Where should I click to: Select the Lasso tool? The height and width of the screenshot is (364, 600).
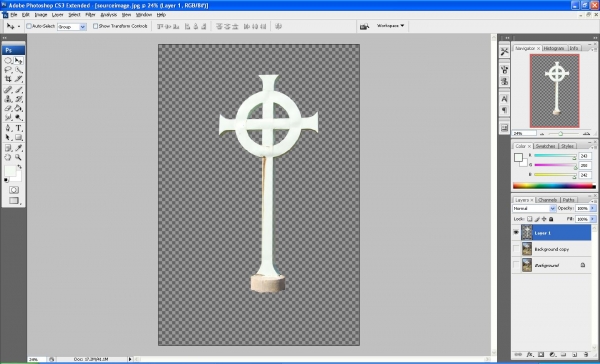[x=8, y=70]
